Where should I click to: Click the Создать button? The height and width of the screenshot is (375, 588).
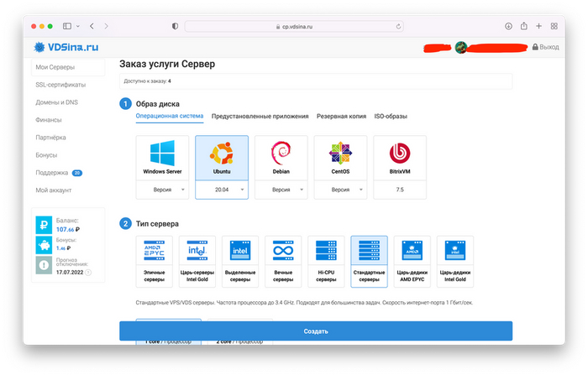coord(316,331)
